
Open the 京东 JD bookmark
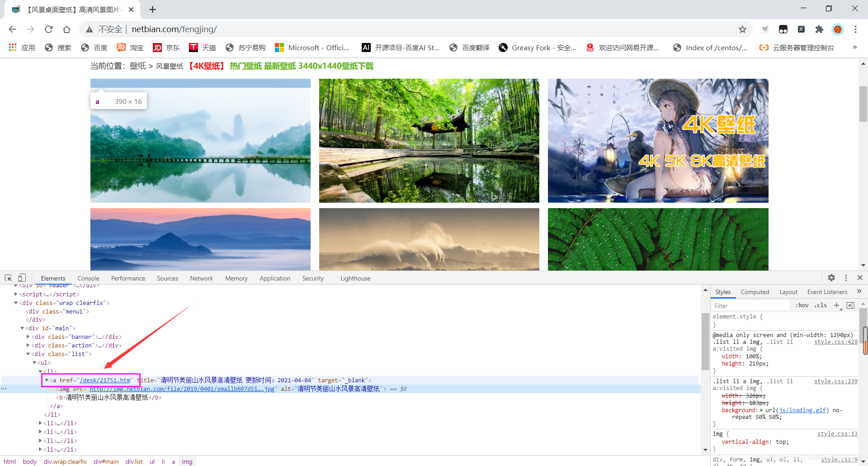click(x=166, y=48)
